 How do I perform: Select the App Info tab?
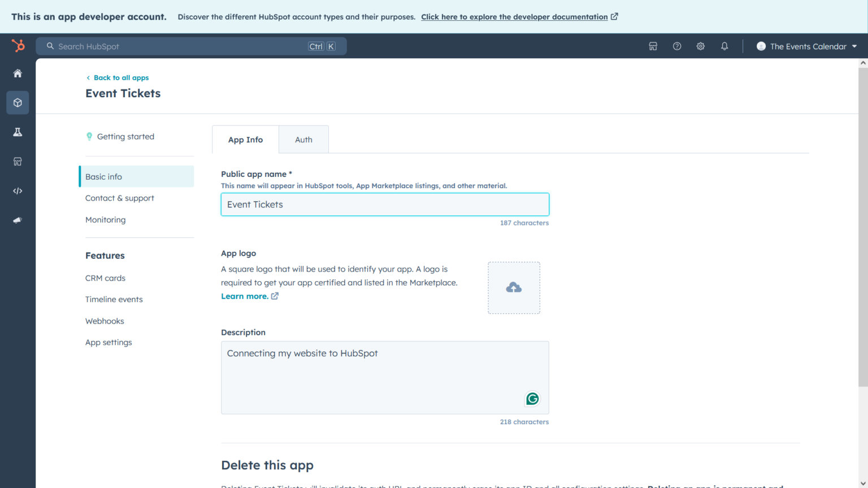pos(245,139)
